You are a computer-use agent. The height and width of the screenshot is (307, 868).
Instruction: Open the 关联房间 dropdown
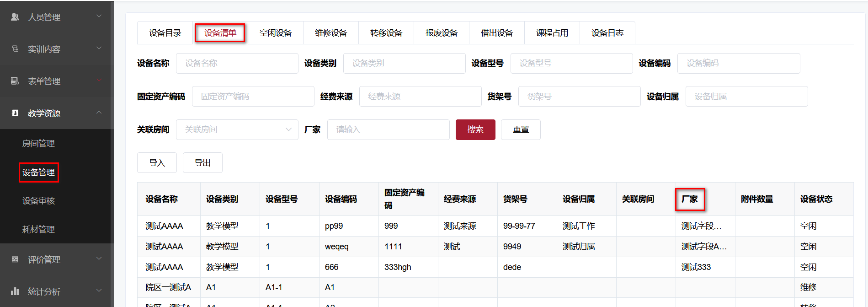coord(237,129)
